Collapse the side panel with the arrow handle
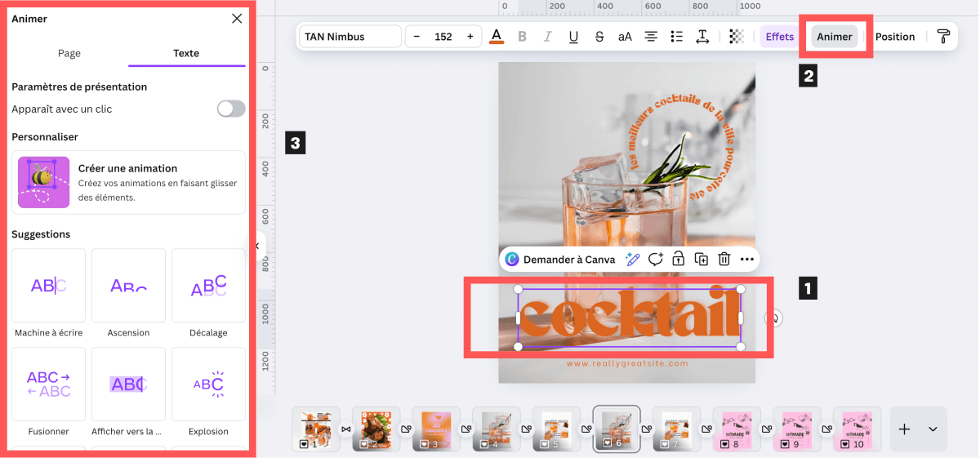This screenshot has height=458, width=980. [259, 245]
